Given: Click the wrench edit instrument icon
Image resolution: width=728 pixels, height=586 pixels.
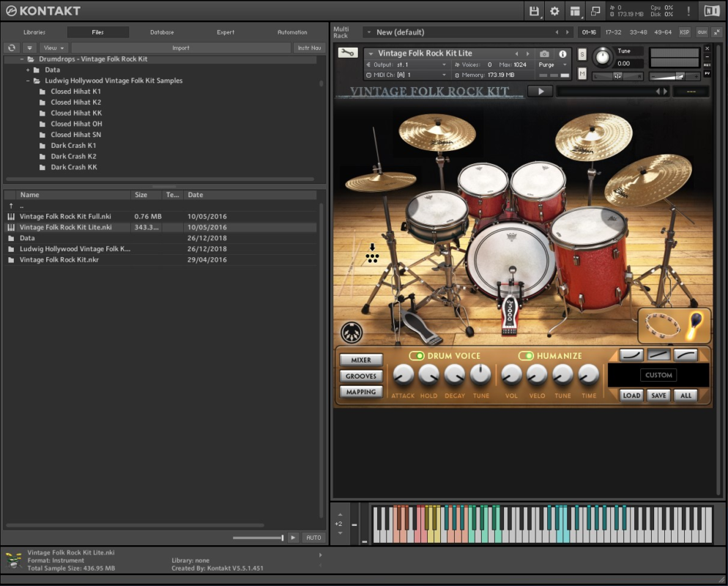Looking at the screenshot, I should (x=347, y=53).
